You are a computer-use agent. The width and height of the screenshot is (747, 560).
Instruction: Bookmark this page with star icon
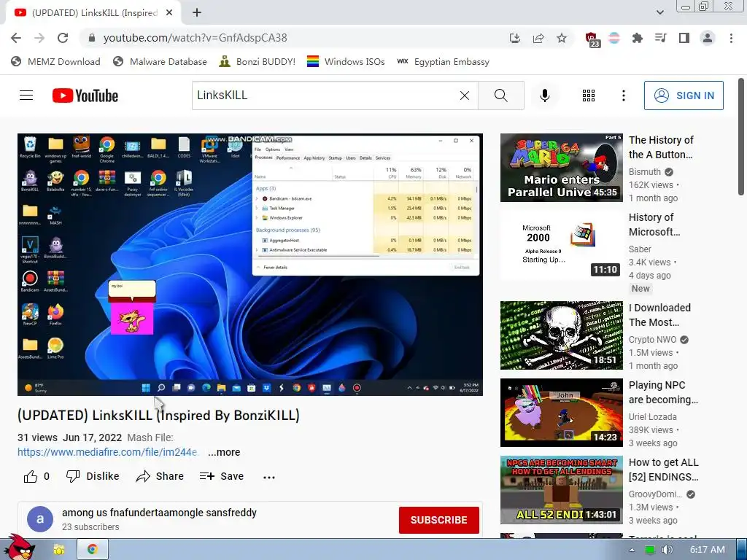562,38
